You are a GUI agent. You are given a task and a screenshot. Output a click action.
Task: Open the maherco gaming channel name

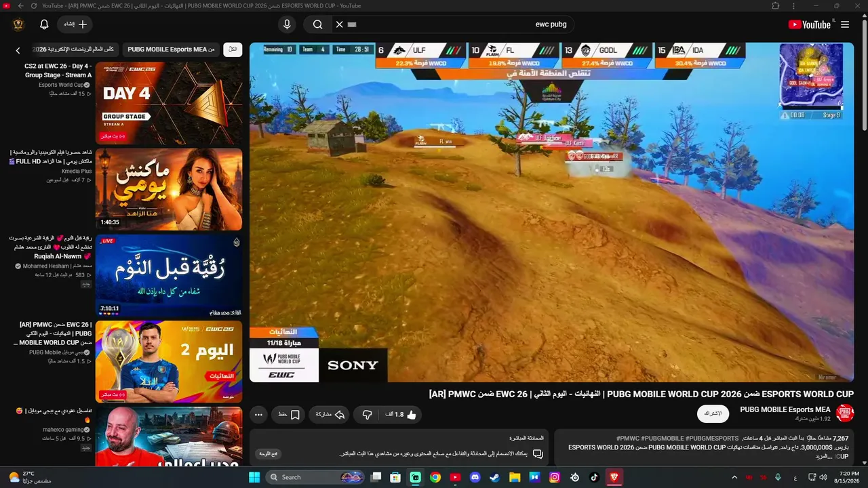click(x=63, y=430)
